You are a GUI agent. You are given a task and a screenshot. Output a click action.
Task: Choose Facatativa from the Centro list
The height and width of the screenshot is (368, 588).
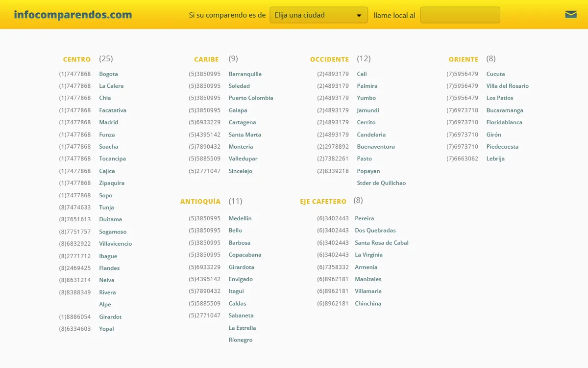coord(113,110)
